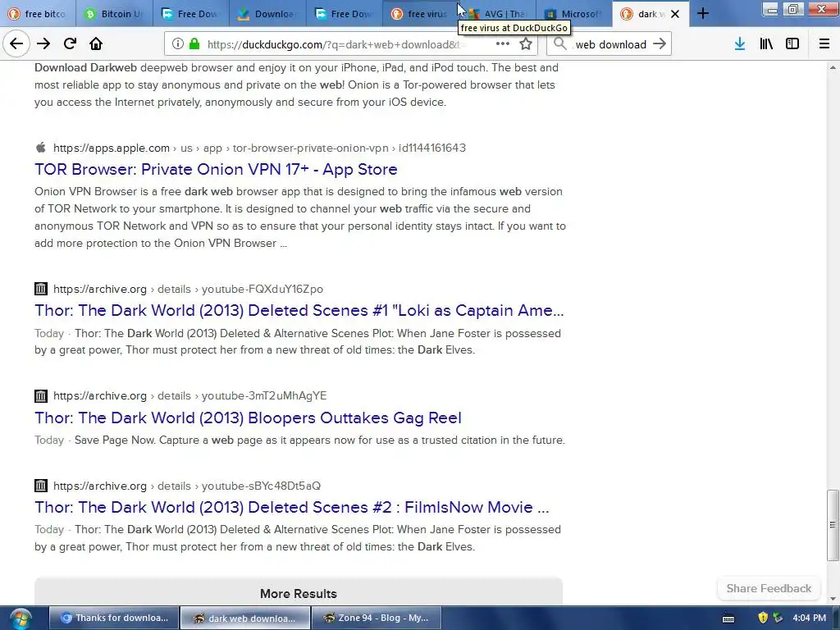Click archive.org favicon for Deleted Scenes #1
The width and height of the screenshot is (840, 630).
point(41,289)
